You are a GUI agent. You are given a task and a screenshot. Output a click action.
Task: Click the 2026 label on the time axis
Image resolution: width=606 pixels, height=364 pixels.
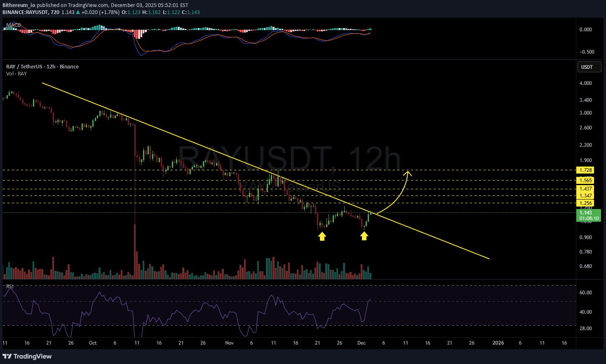pyautogui.click(x=498, y=343)
